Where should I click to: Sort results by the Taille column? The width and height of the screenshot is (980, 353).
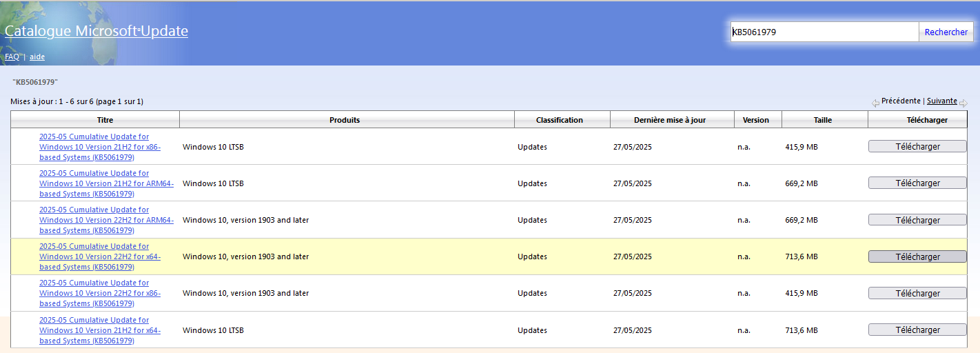click(824, 119)
